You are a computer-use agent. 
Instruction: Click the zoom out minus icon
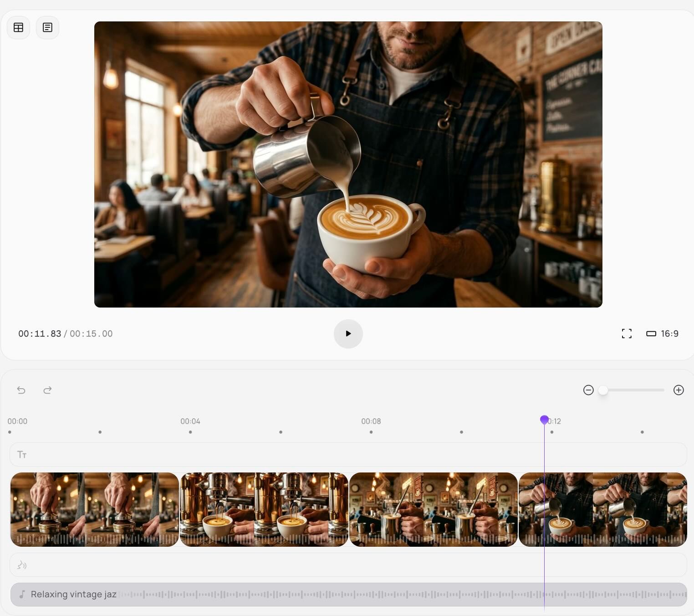(588, 390)
